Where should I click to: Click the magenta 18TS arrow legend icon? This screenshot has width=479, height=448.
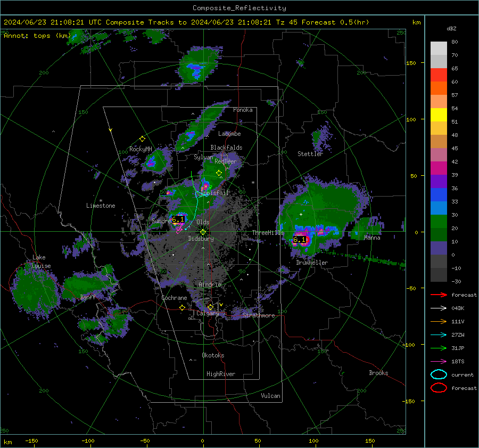(439, 362)
